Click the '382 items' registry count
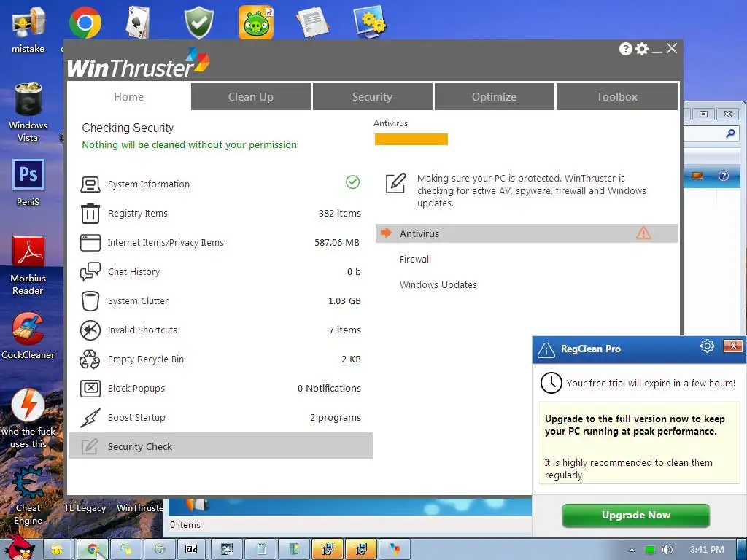The width and height of the screenshot is (747, 560). (x=340, y=214)
